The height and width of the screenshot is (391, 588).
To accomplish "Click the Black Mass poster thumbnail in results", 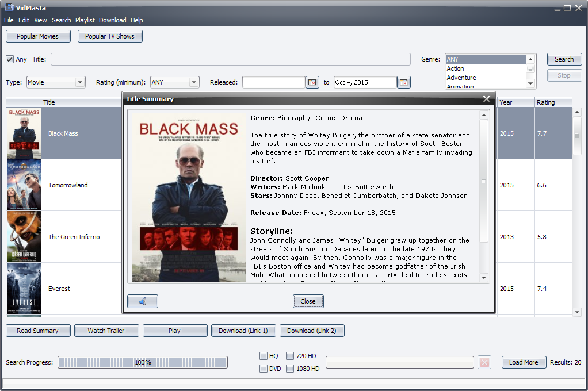I will pyautogui.click(x=24, y=133).
